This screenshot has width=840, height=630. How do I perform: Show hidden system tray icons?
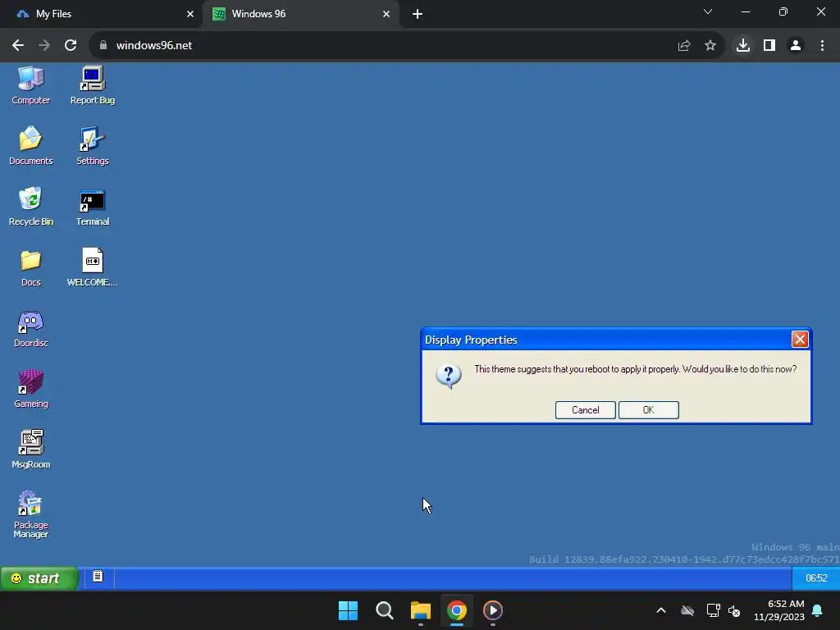[661, 610]
